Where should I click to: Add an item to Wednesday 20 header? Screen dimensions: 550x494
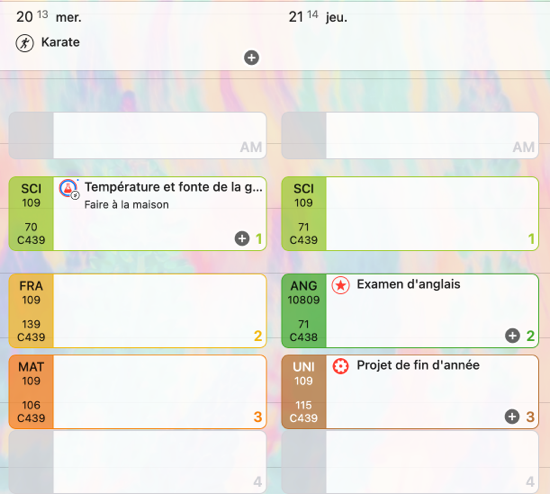pos(251,58)
